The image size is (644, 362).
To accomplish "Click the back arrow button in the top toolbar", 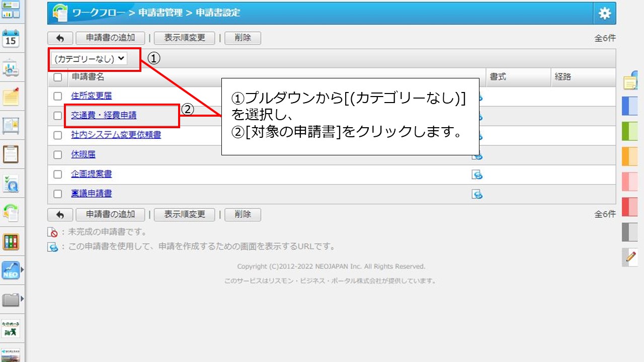I will [60, 38].
